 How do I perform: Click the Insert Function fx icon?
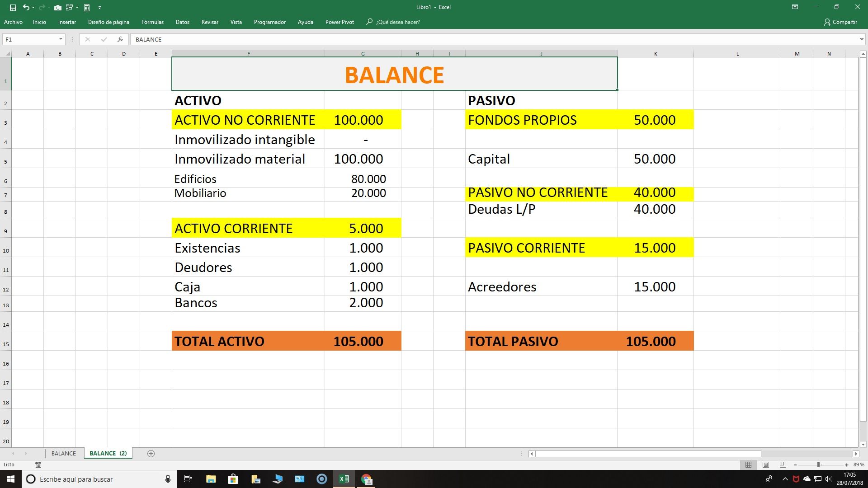point(120,39)
